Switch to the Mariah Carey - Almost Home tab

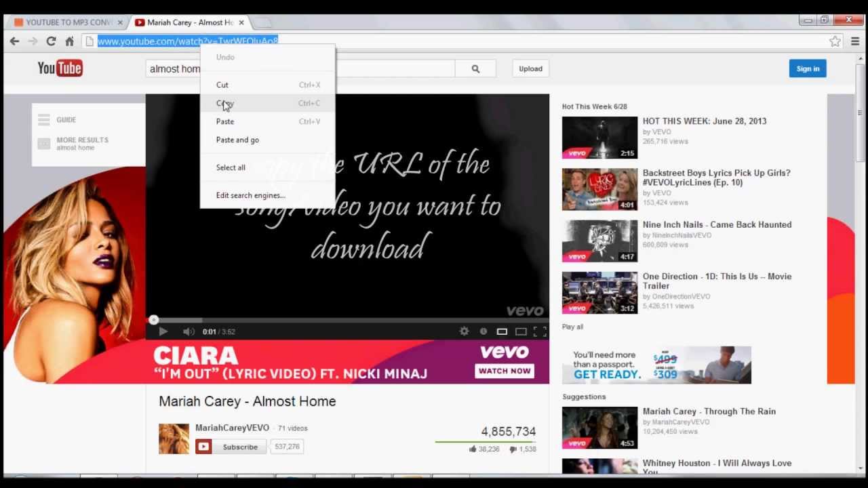click(x=190, y=22)
